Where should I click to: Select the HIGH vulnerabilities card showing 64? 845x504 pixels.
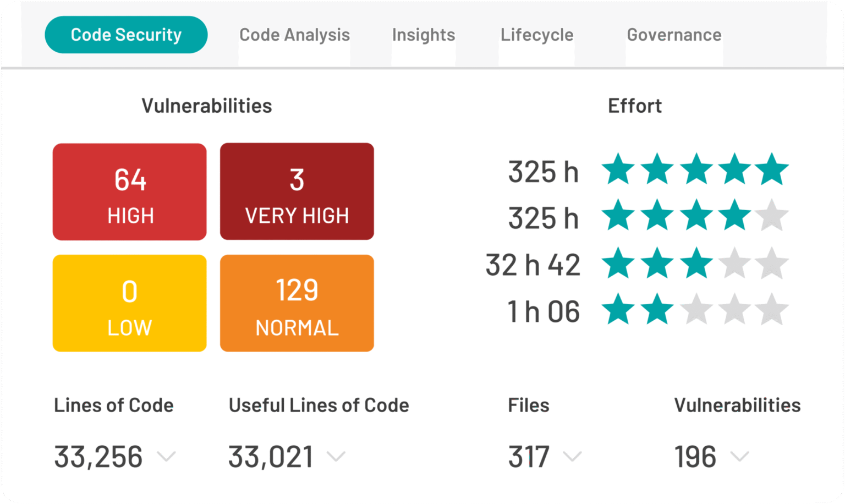[x=129, y=191]
